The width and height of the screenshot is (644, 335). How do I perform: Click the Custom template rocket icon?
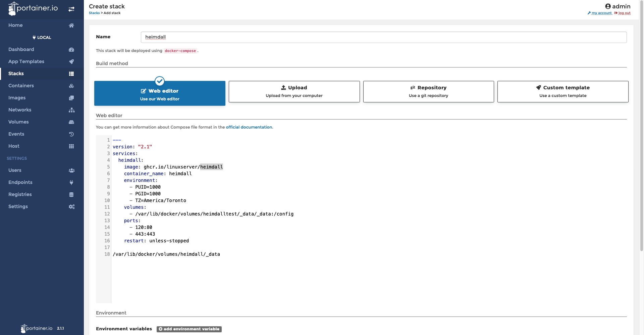click(x=539, y=88)
